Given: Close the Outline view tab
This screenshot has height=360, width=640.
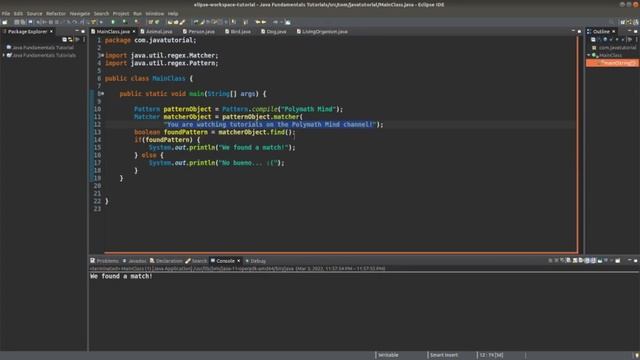Looking at the screenshot, I should click(x=613, y=31).
